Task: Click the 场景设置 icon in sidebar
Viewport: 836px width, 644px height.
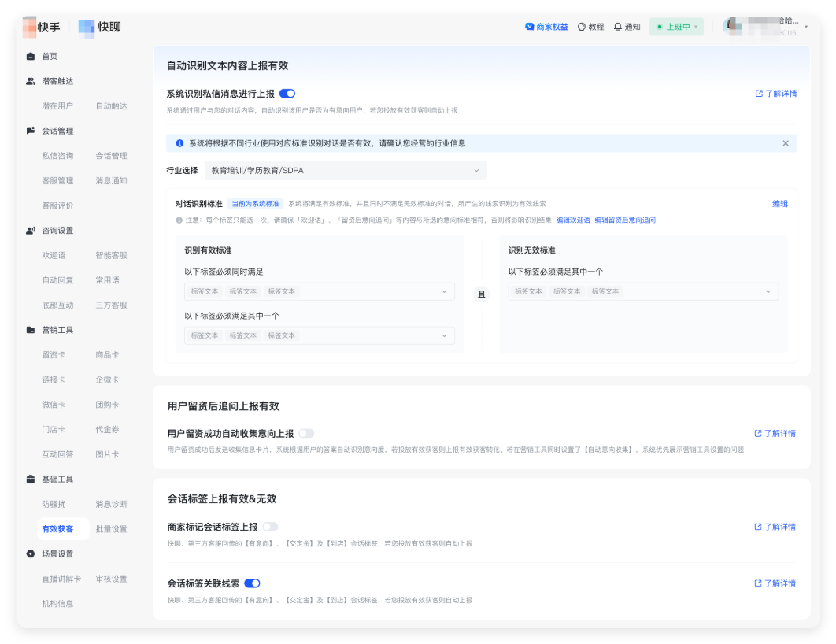Action: [x=31, y=554]
